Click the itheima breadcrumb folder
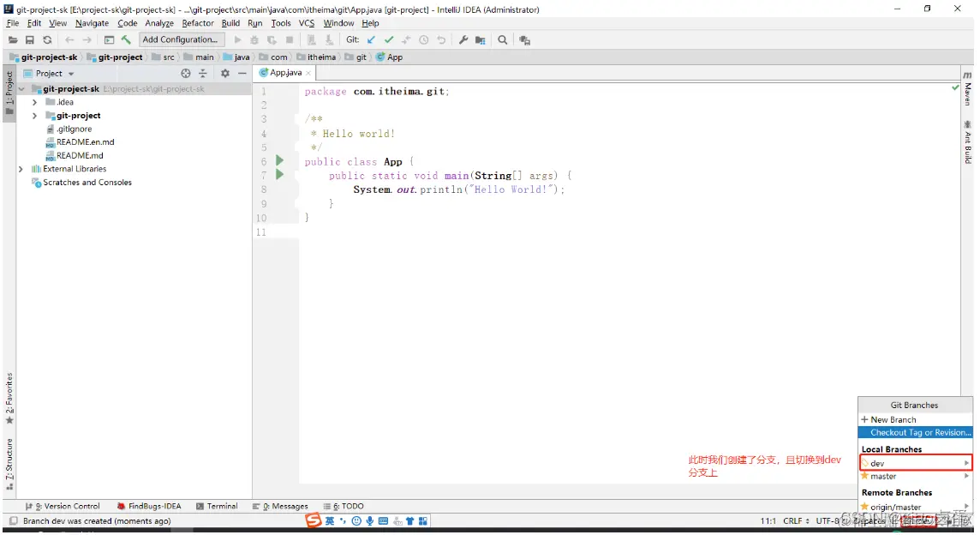980x535 pixels. point(316,57)
